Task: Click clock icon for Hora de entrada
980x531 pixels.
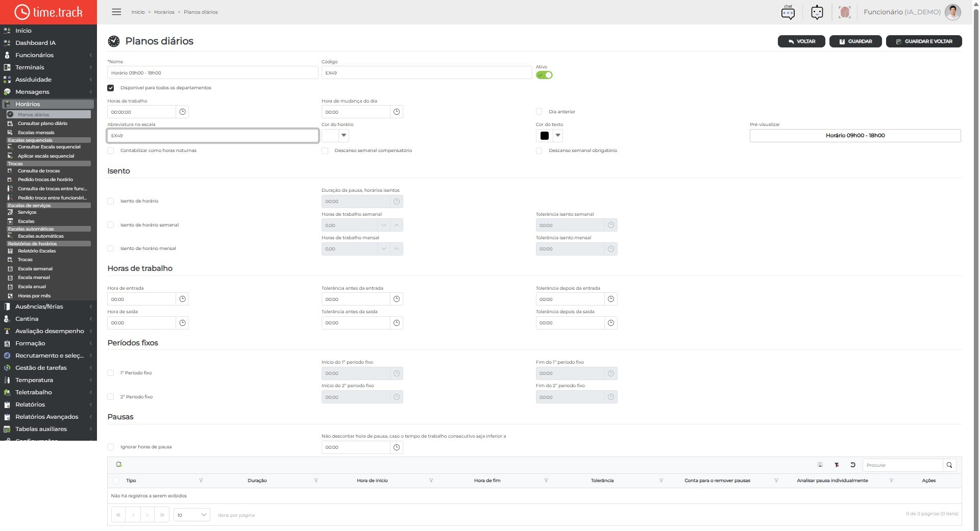Action: (182, 299)
